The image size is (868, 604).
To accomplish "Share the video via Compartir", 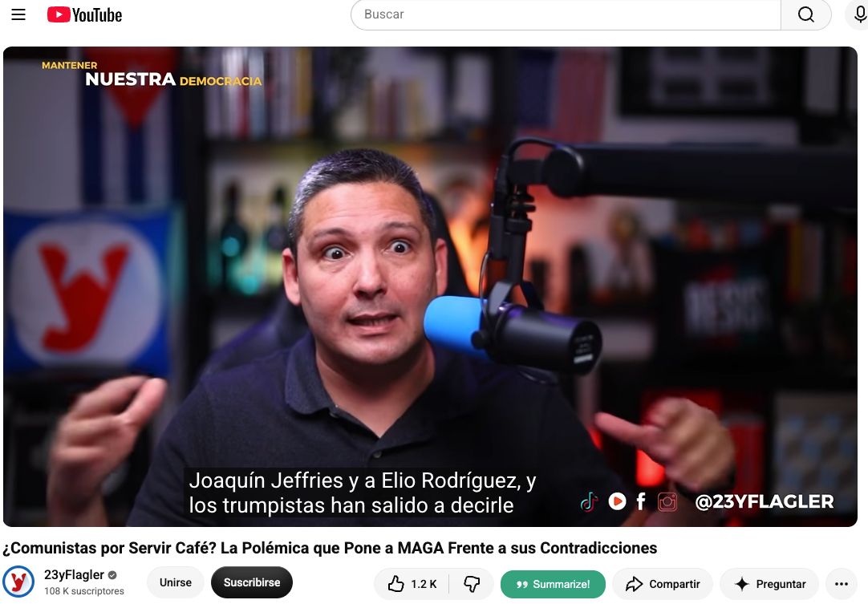I will click(663, 583).
